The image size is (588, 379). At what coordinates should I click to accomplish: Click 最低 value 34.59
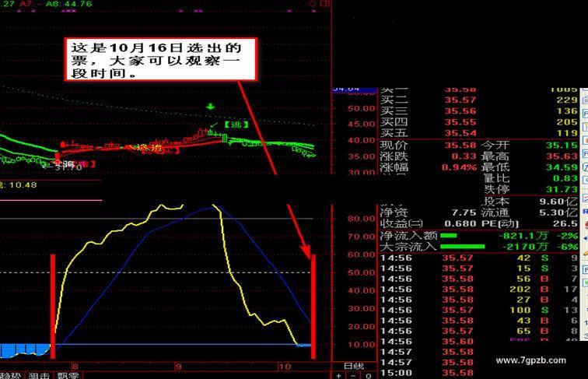point(562,167)
